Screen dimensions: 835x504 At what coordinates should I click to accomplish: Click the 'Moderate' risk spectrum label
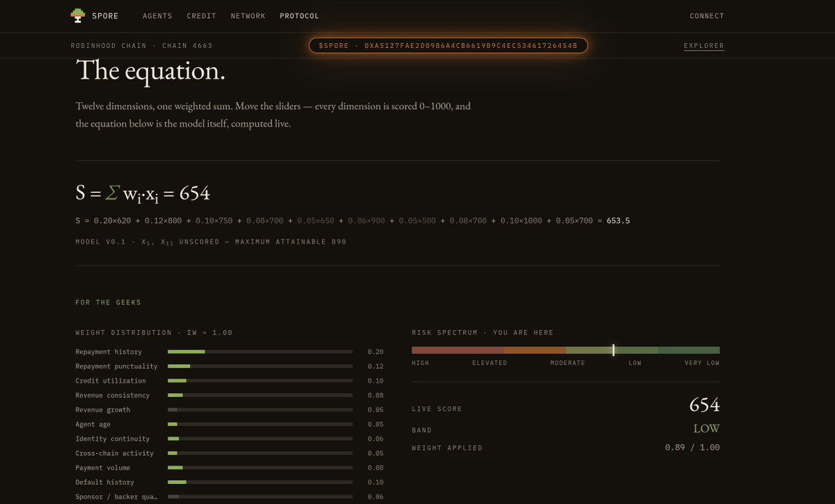click(568, 364)
